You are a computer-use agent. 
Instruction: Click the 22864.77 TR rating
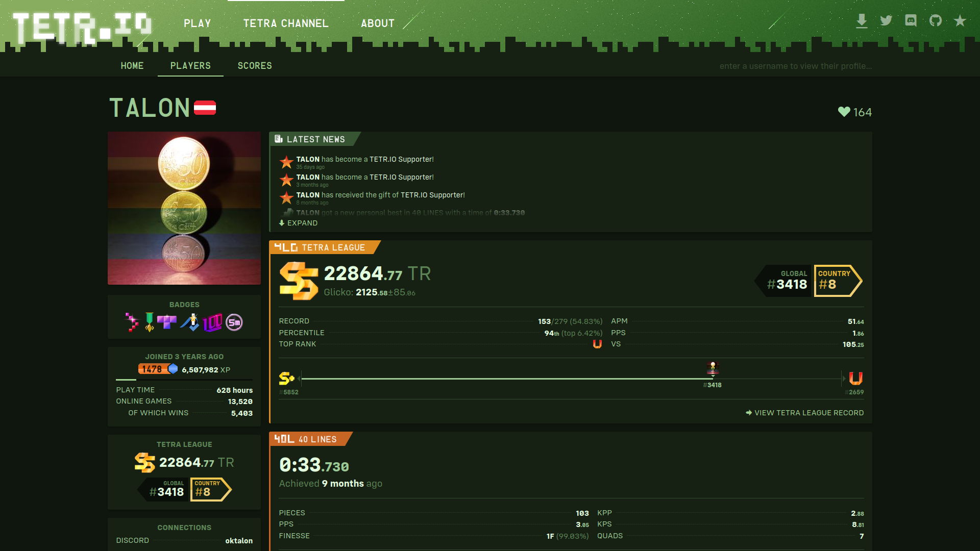(x=377, y=274)
